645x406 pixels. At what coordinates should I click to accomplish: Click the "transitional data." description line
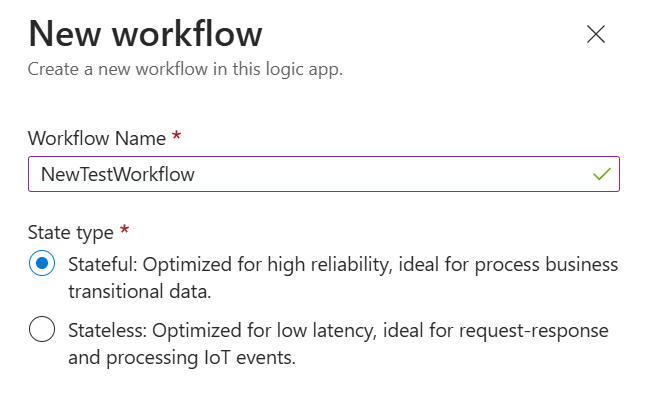140,292
